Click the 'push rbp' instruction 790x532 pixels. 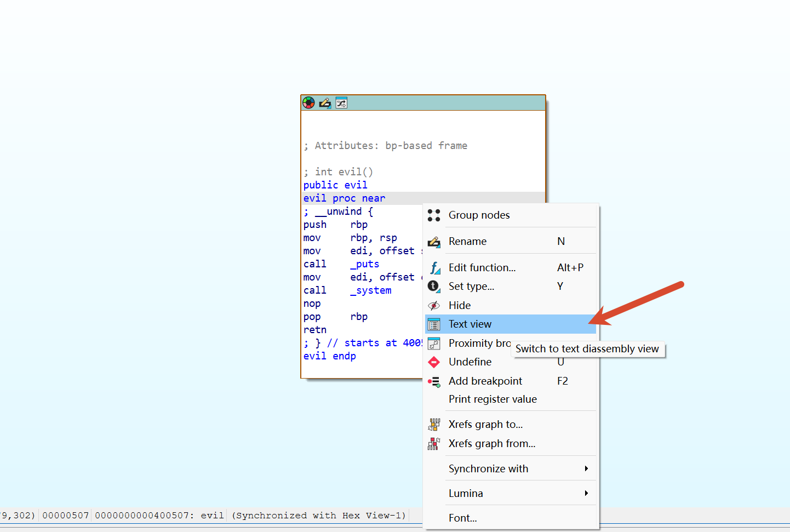pos(335,225)
